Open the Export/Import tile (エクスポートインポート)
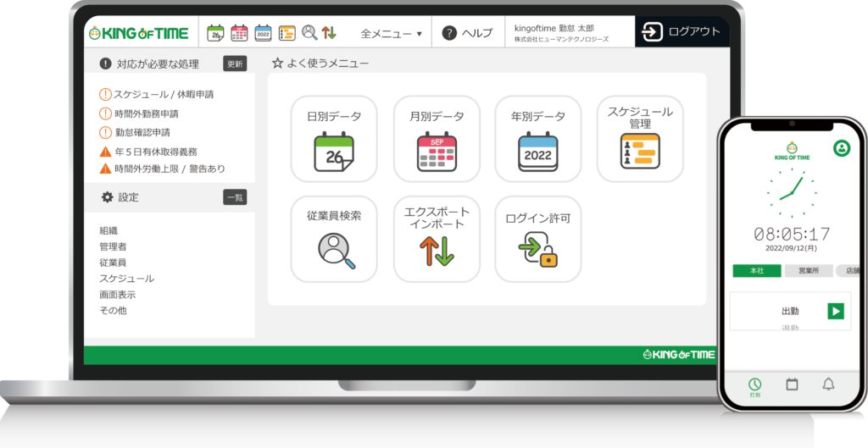Screen dimensions: 868x448 coord(437,239)
